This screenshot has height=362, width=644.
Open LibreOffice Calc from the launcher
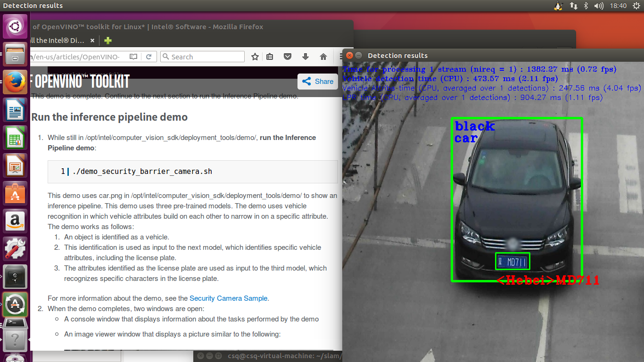point(16,138)
